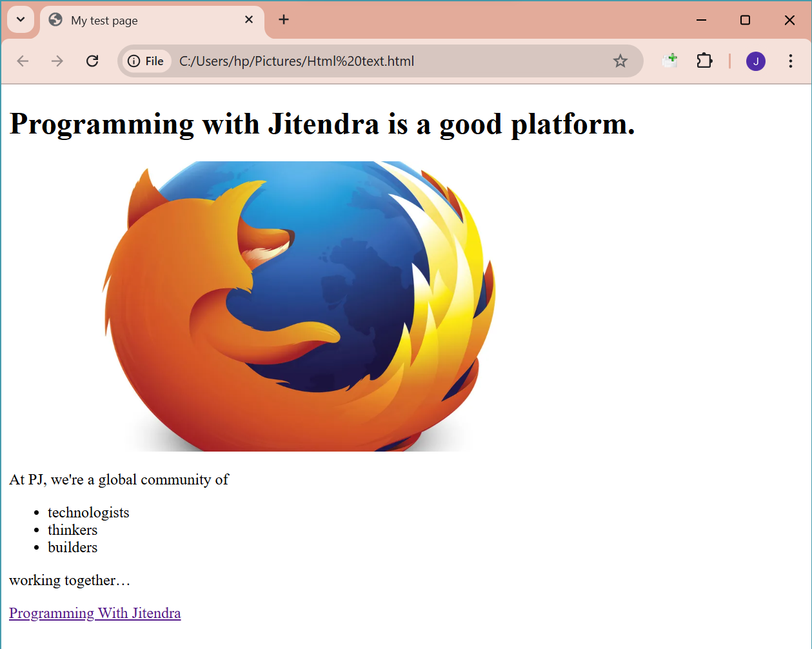
Task: Open the Extensions puzzle menu
Action: pyautogui.click(x=704, y=61)
